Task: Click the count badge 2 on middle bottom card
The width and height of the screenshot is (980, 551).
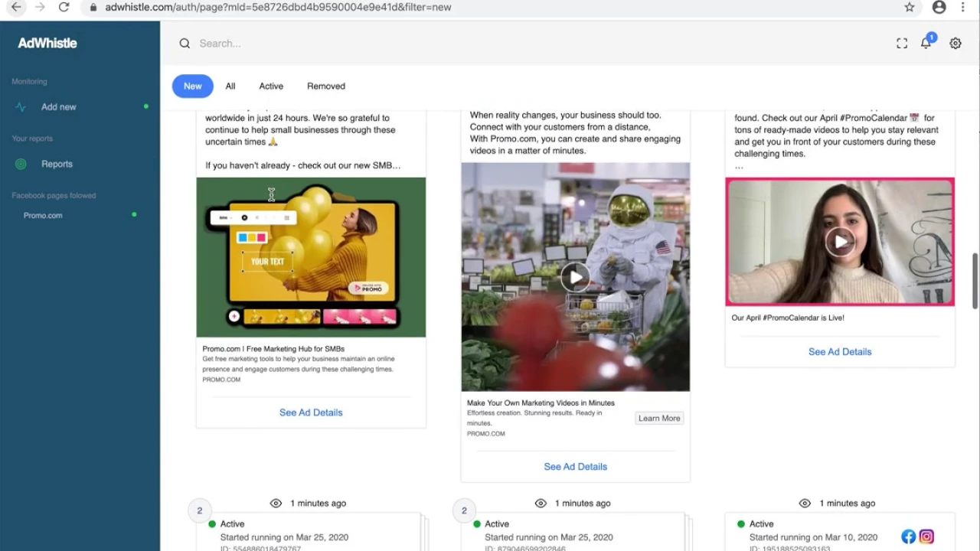Action: point(464,510)
